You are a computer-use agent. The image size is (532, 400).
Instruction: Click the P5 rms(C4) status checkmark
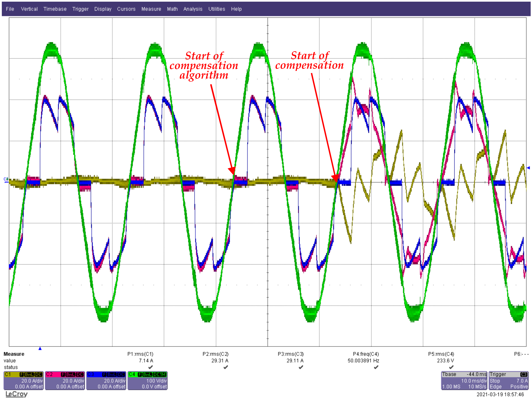point(451,367)
